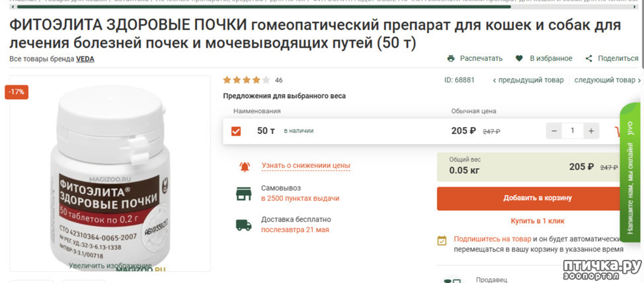This screenshot has width=644, height=283.
Task: Click the review count 46
Action: coord(279,80)
